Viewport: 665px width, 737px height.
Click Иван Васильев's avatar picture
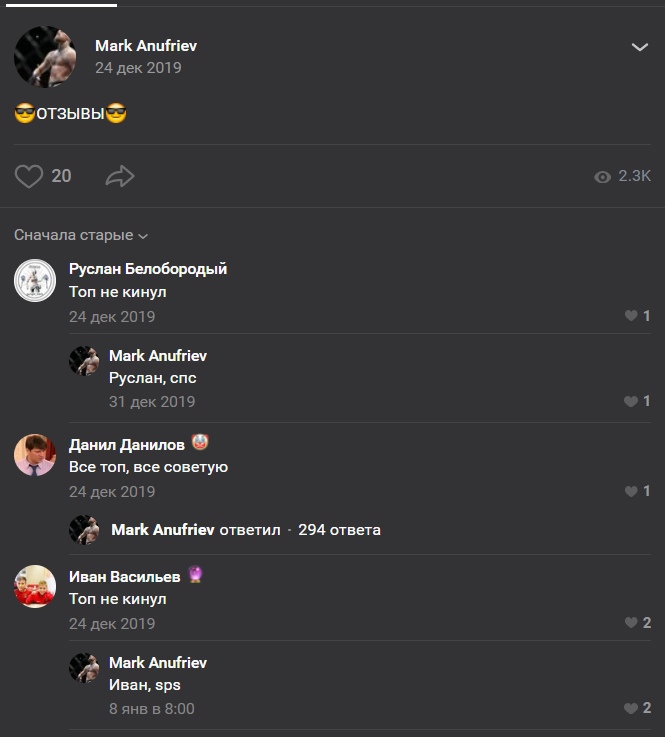tap(35, 586)
